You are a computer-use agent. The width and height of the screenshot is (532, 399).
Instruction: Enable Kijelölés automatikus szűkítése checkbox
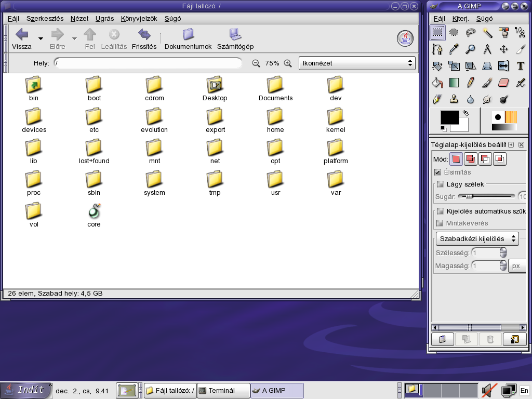[x=441, y=211]
